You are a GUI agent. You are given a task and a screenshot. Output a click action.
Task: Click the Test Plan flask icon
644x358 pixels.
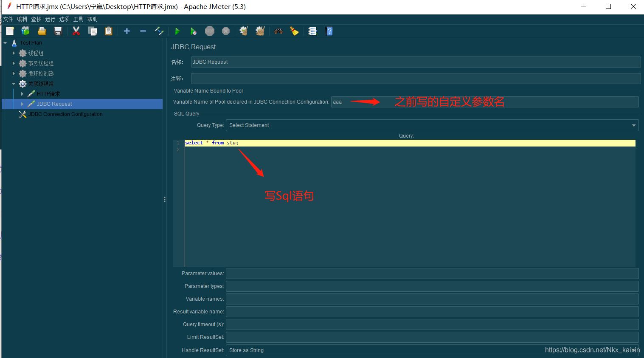(14, 43)
